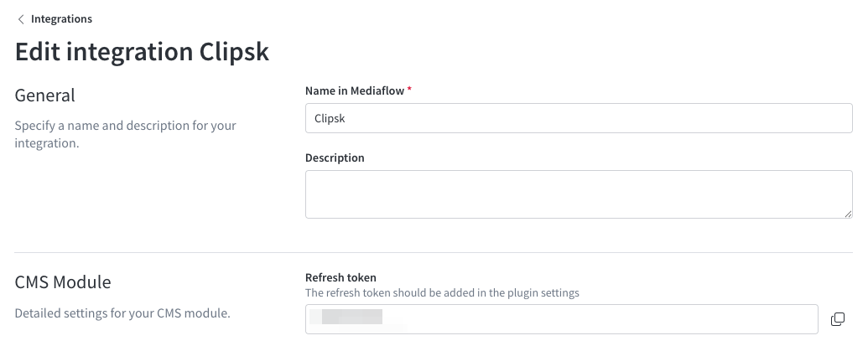Viewport: 868px width, 346px height.
Task: Click the divider line above CMS Module
Action: [434, 253]
